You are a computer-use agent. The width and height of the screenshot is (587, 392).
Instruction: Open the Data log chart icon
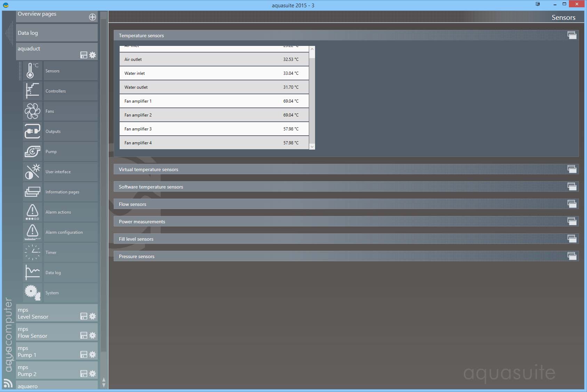click(32, 272)
